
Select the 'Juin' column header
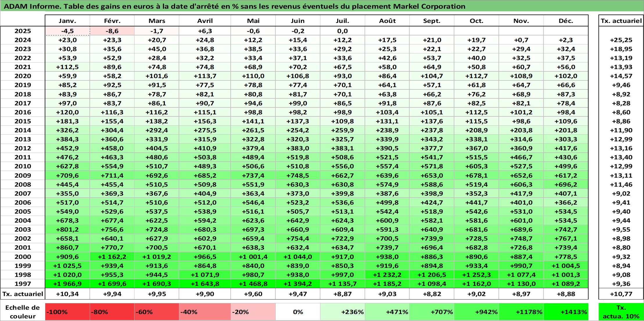click(x=298, y=21)
